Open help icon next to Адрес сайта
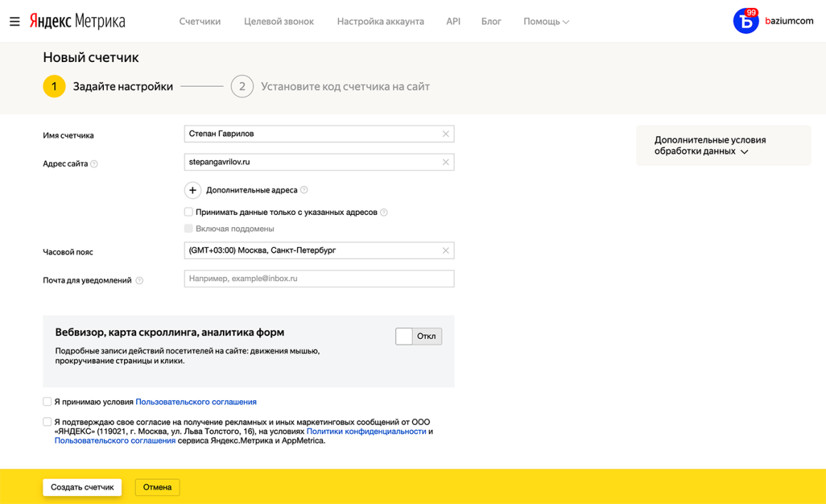Screen dimensions: 826x504 tap(94, 164)
